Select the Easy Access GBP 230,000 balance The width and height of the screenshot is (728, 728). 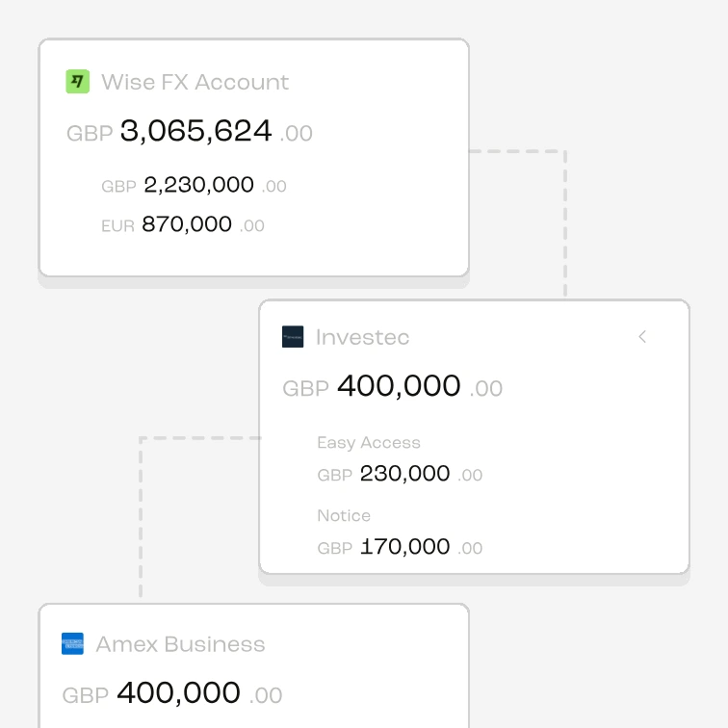click(x=400, y=474)
